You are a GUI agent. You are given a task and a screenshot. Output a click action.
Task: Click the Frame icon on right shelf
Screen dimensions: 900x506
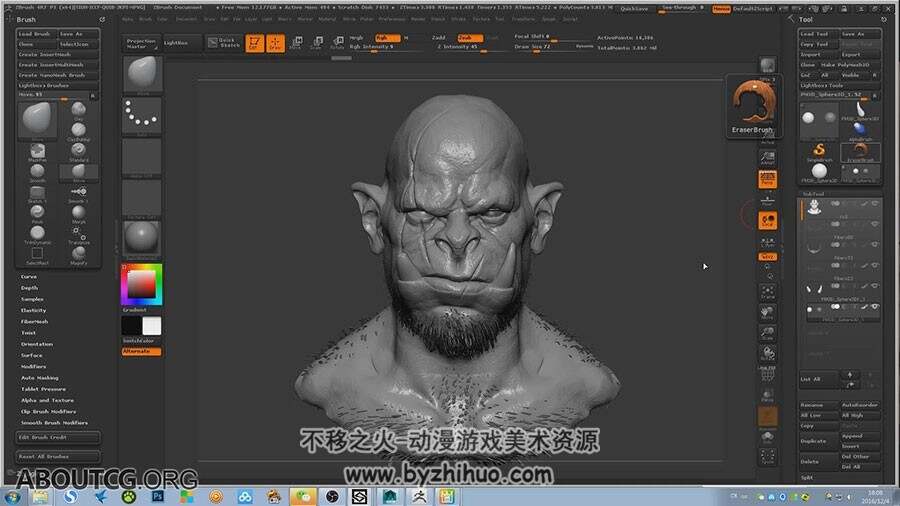767,292
